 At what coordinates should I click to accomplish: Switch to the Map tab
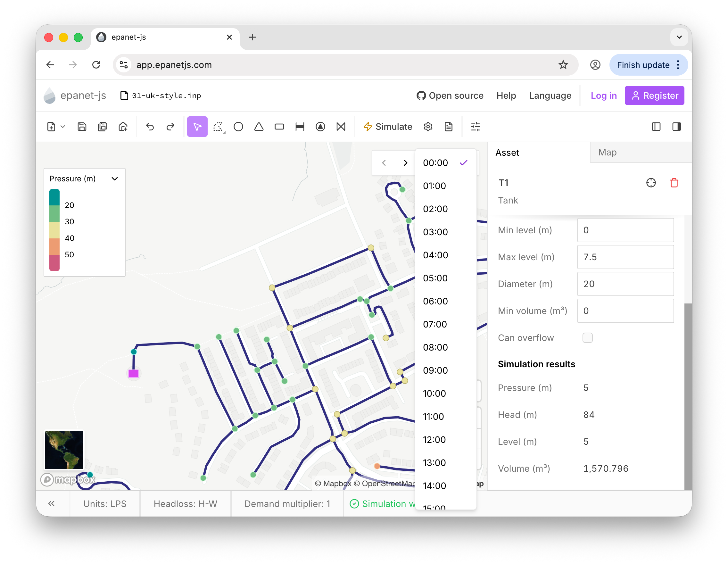coord(607,152)
